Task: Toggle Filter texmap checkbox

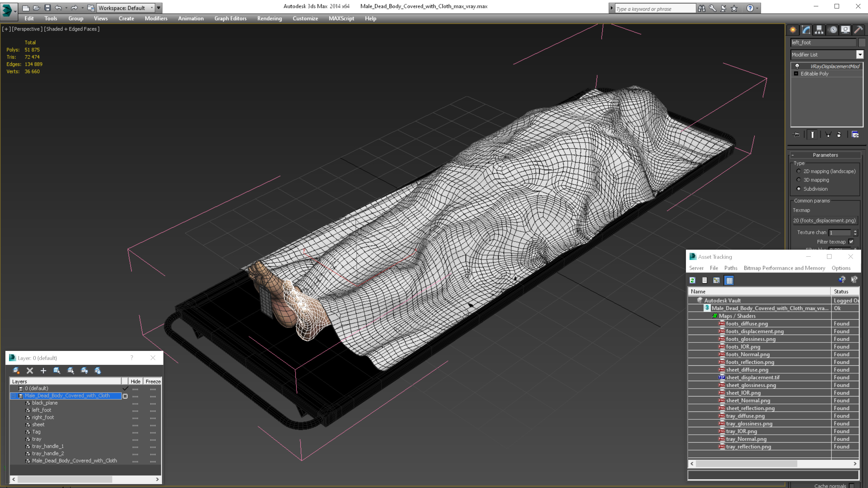Action: tap(851, 242)
